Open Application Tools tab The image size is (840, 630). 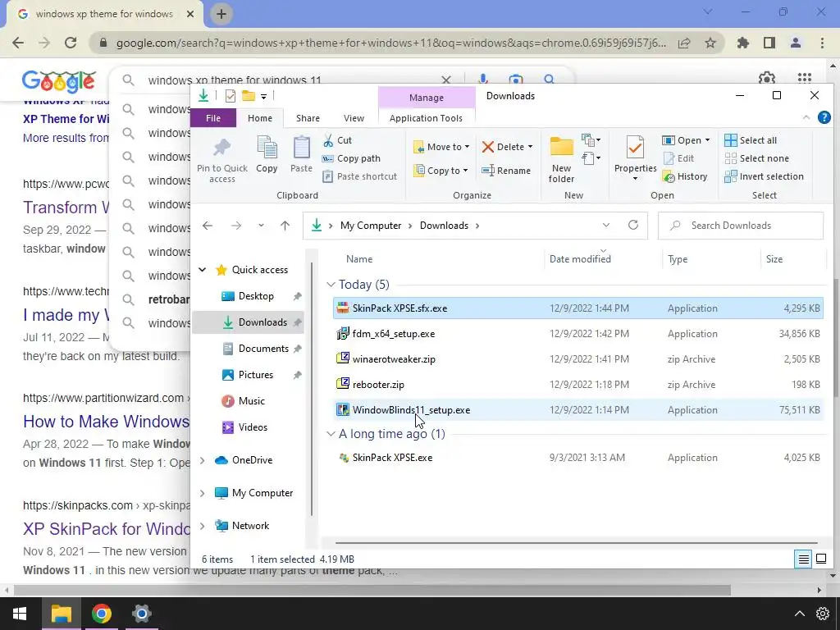click(426, 118)
